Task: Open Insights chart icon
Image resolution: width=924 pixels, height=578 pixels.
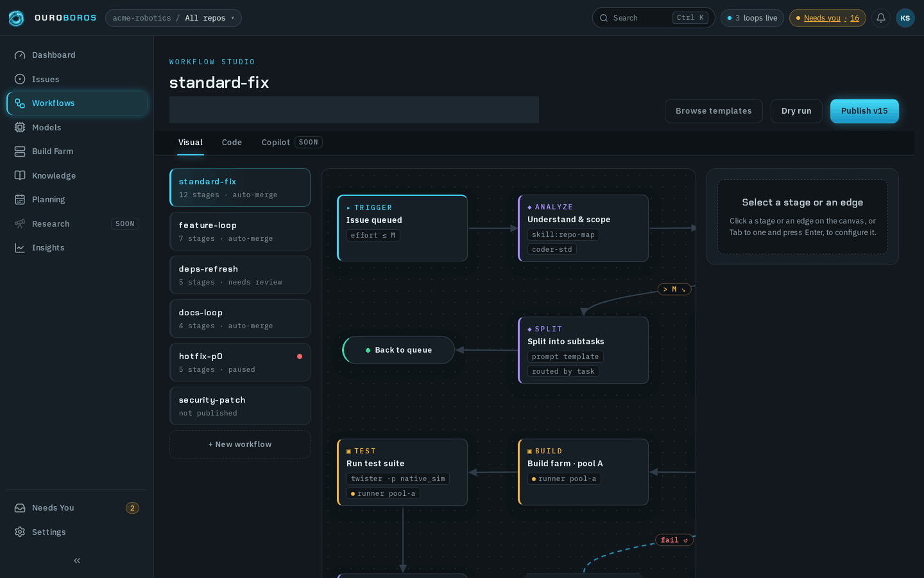Action: click(x=20, y=248)
